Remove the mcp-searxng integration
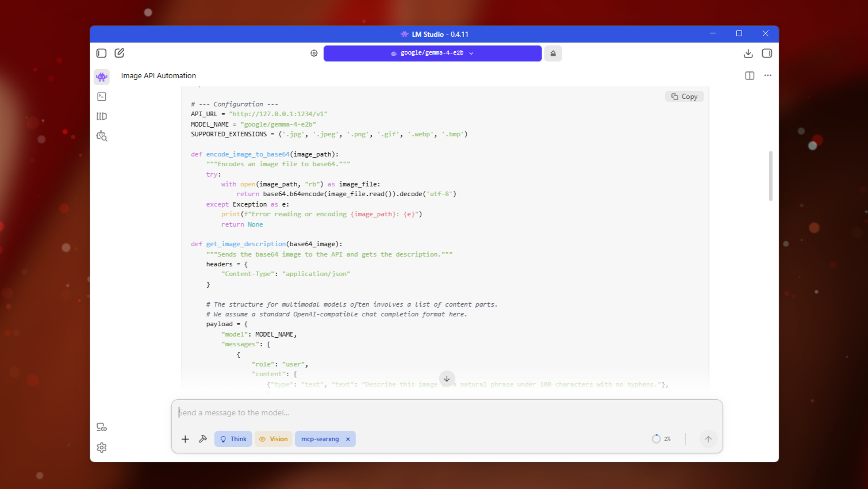Image resolution: width=868 pixels, height=489 pixels. point(348,439)
